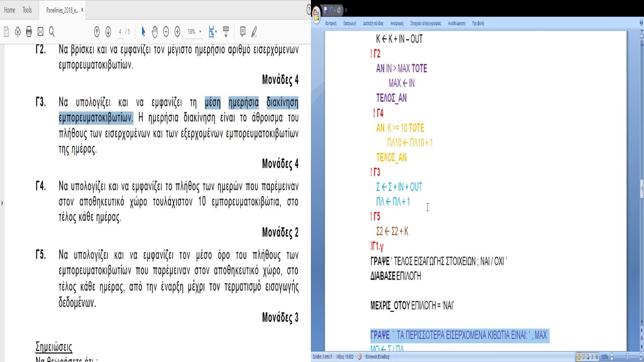Screen dimensions: 644x362
Task: Click Redo in Word quick access toolbar
Action: click(x=339, y=10)
